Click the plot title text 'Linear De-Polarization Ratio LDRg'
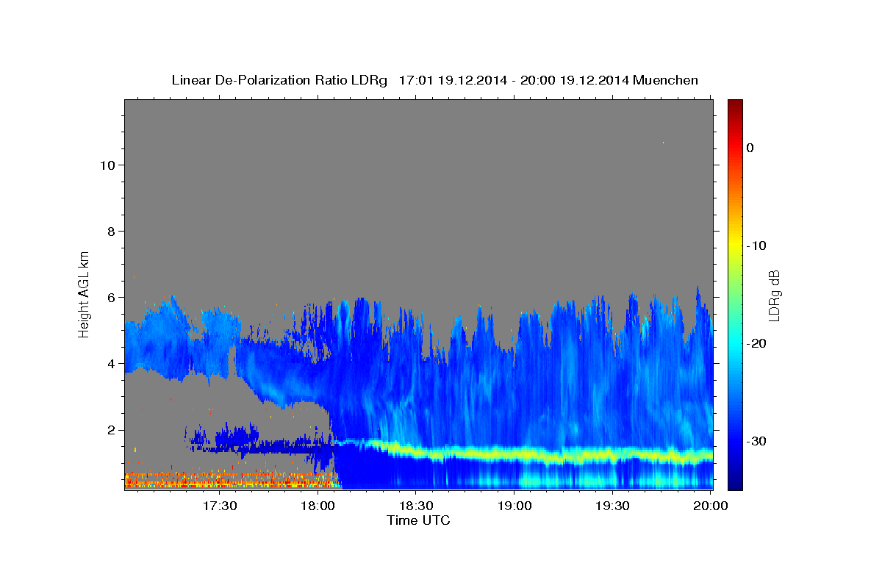This screenshot has height=588, width=882. tap(279, 80)
